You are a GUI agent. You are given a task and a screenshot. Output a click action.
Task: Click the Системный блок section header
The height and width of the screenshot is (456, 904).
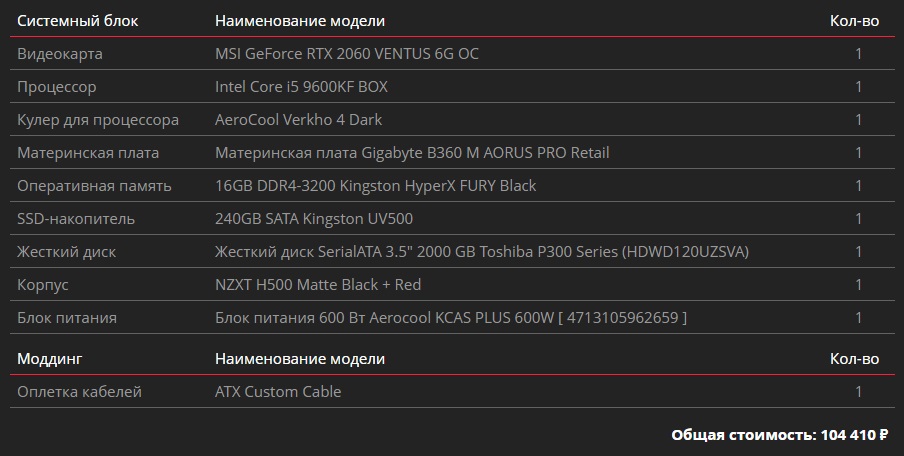(x=78, y=21)
